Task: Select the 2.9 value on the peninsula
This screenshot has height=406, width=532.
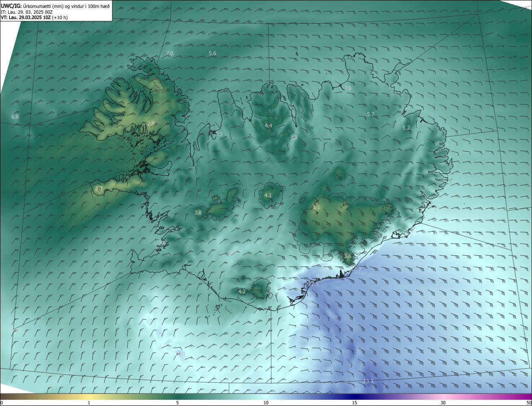Action: 151,123
